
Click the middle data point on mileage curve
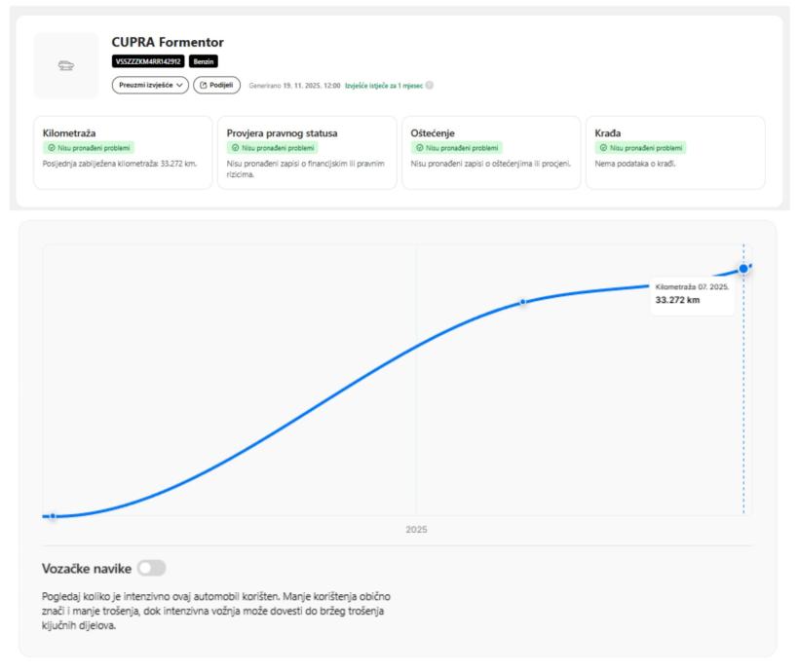522,302
